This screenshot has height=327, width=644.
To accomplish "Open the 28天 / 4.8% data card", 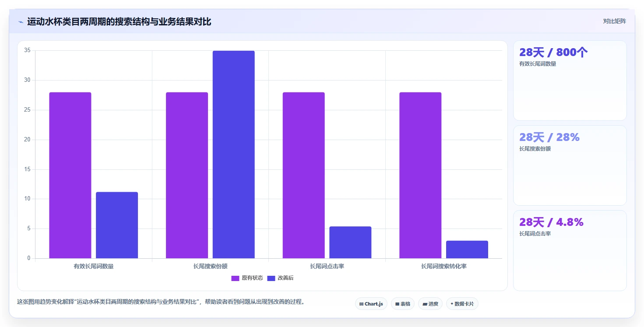I will click(x=570, y=250).
